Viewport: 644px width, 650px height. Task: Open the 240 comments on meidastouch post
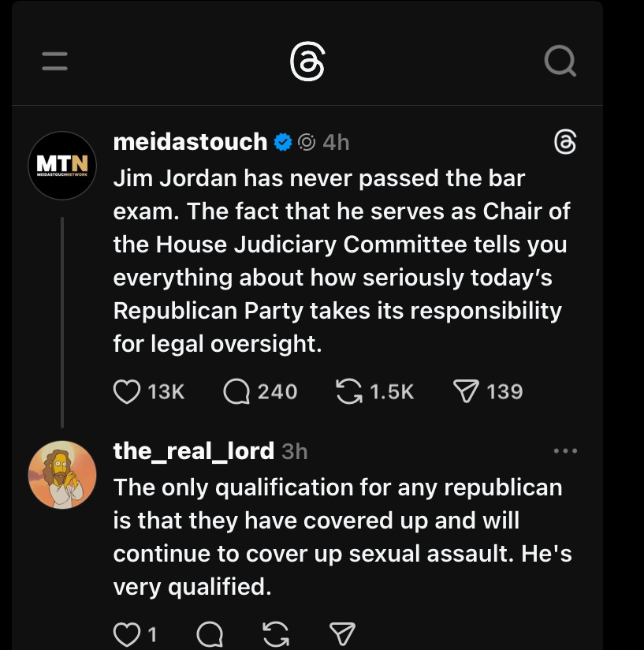[x=236, y=391]
